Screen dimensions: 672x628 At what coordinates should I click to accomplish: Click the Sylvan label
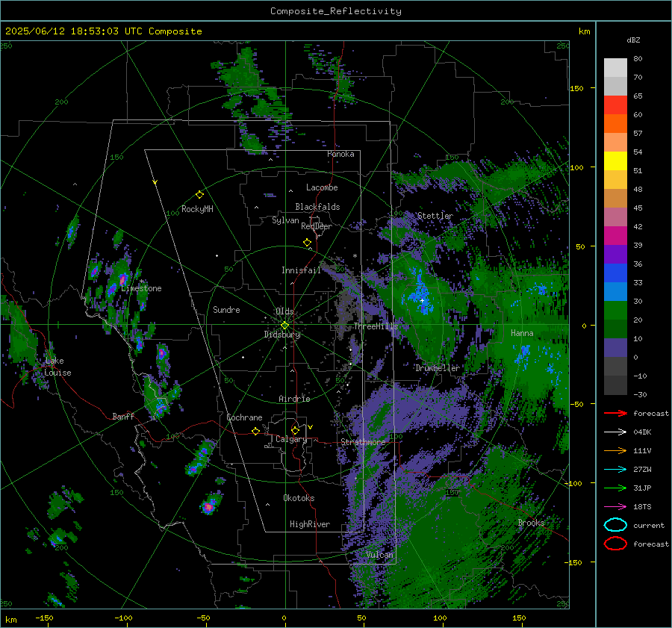point(285,220)
